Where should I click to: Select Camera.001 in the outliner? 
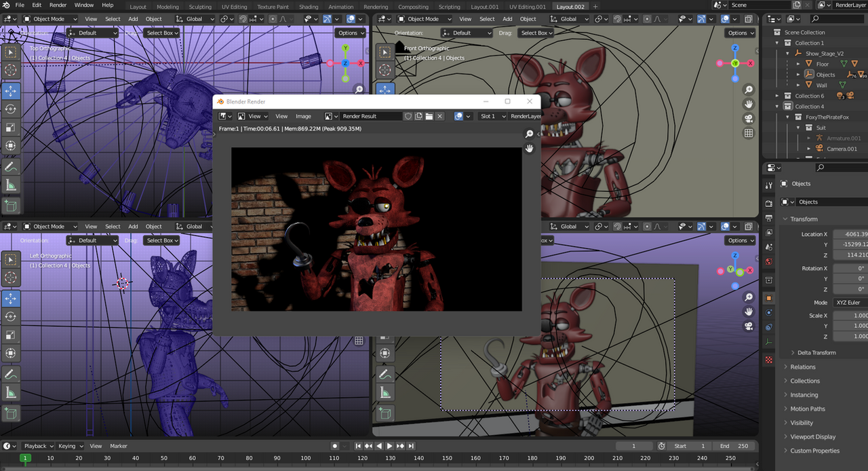coord(842,149)
